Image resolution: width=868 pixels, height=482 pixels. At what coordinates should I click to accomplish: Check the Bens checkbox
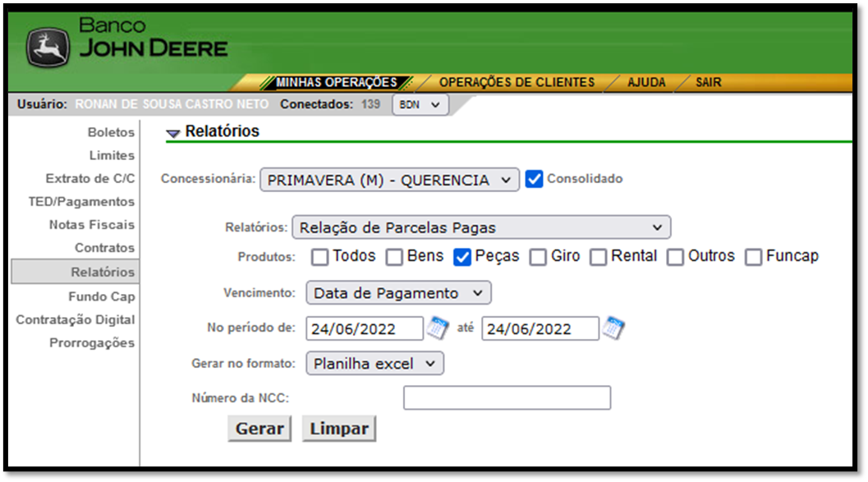pos(394,257)
